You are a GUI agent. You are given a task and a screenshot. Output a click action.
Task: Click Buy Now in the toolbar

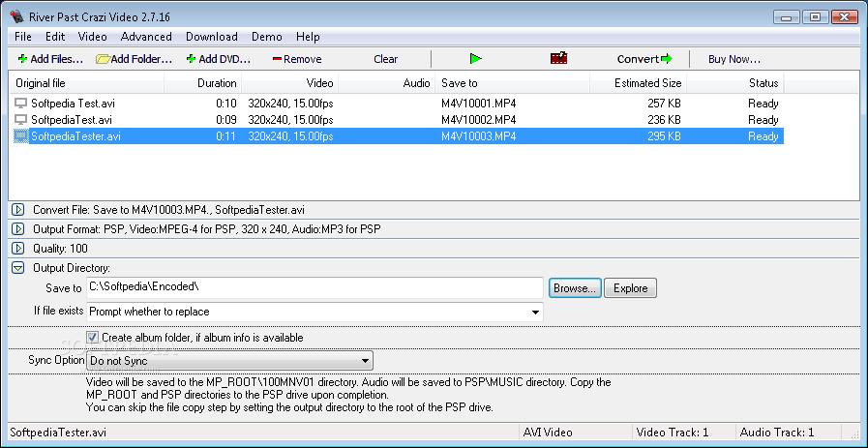point(734,59)
